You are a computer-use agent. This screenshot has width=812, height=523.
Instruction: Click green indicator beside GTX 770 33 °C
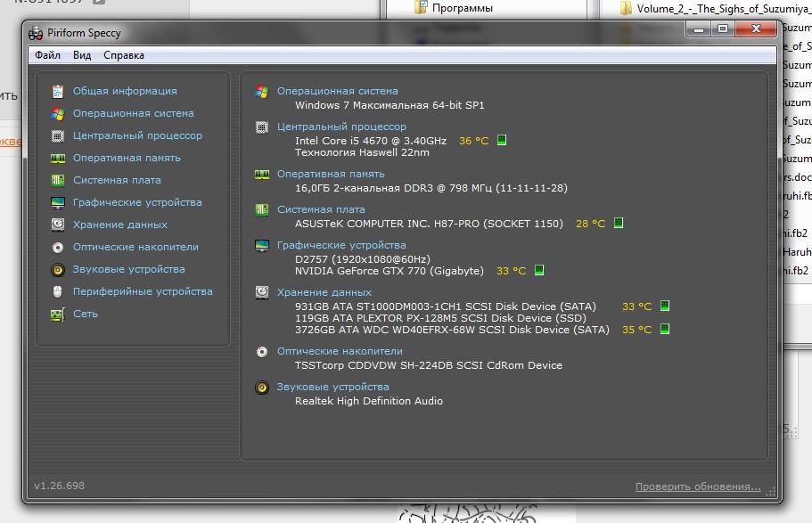(539, 270)
